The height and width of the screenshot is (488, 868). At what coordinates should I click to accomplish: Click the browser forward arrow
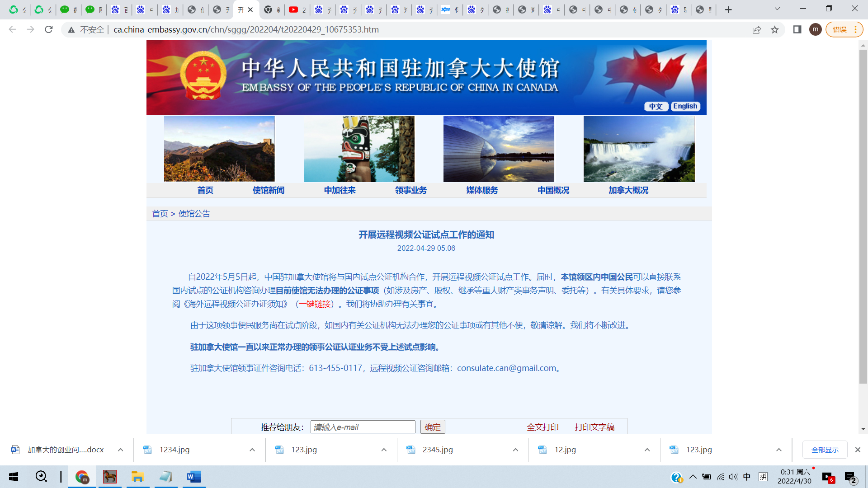click(30, 29)
